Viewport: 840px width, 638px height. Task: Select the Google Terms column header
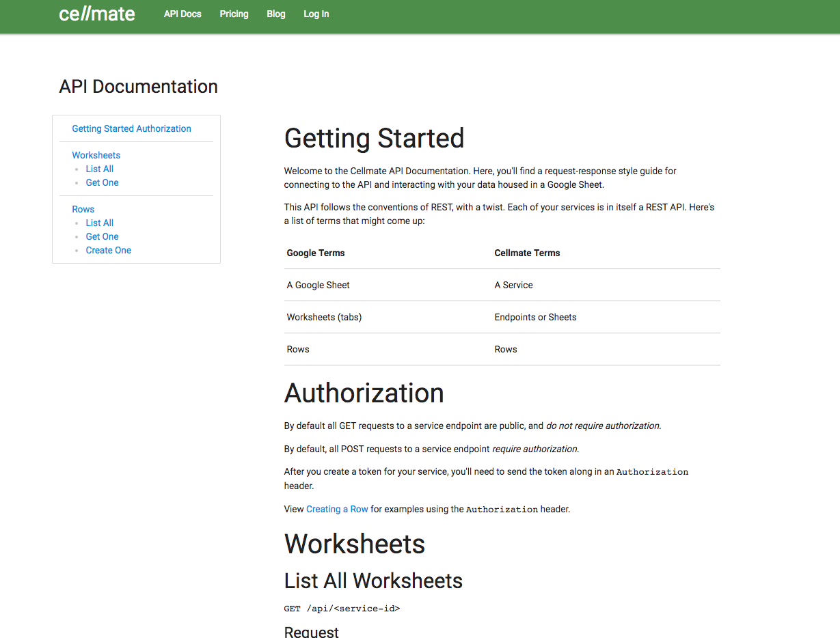click(316, 253)
